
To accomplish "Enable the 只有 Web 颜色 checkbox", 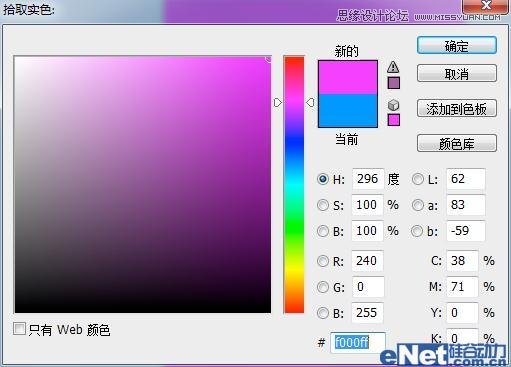I will coord(19,329).
